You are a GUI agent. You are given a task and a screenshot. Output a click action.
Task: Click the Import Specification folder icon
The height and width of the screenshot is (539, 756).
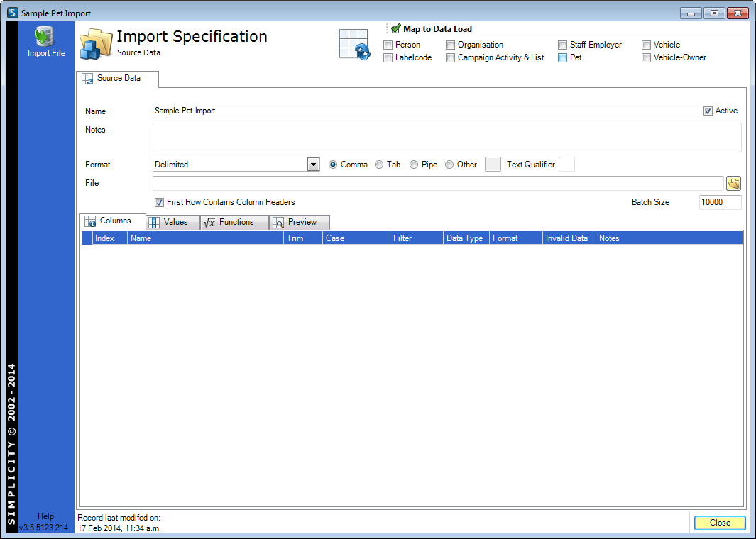96,44
